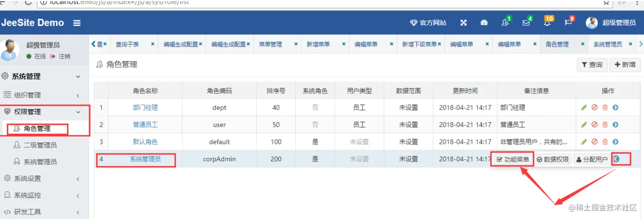Switch to the 系统管理员 tab
Image resolution: width=644 pixels, height=219 pixels.
pyautogui.click(x=608, y=44)
